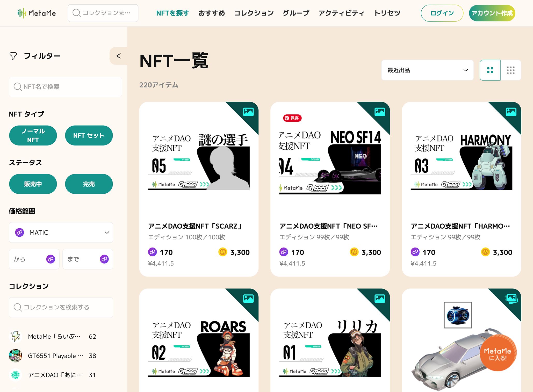Open the HARMONY NFT thumbnail
Image resolution: width=533 pixels, height=392 pixels.
click(x=462, y=162)
